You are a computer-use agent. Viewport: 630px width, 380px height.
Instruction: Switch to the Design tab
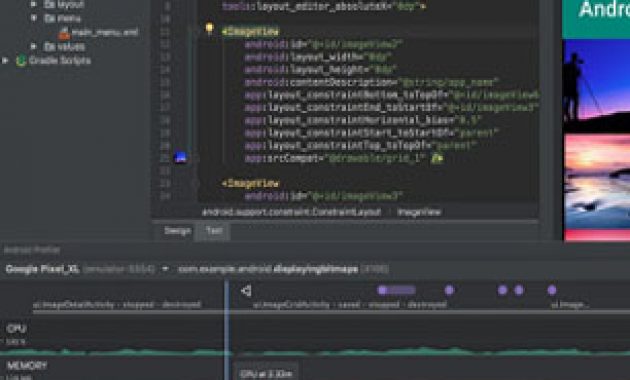177,231
